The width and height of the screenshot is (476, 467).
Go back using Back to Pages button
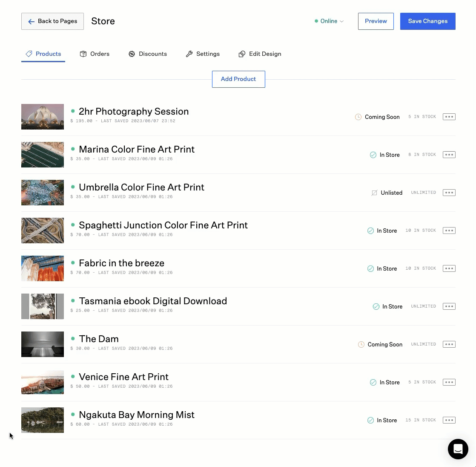[52, 21]
